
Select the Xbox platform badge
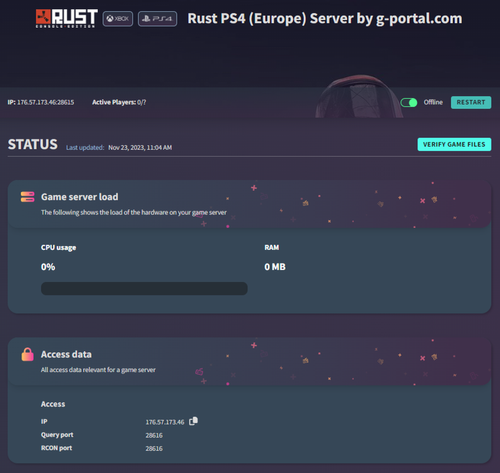point(118,19)
